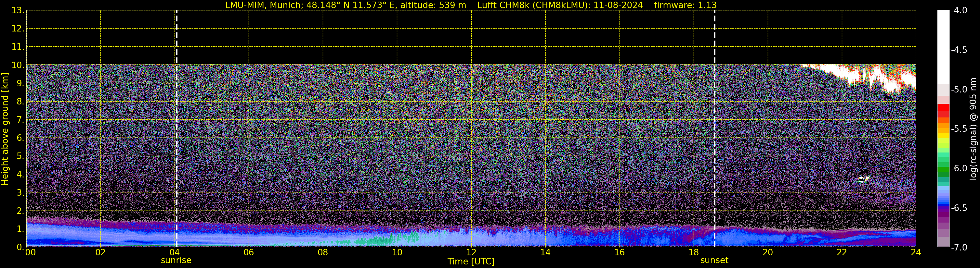Click the sunrise dashed vertical line marker
The width and height of the screenshot is (980, 268).
point(176,129)
